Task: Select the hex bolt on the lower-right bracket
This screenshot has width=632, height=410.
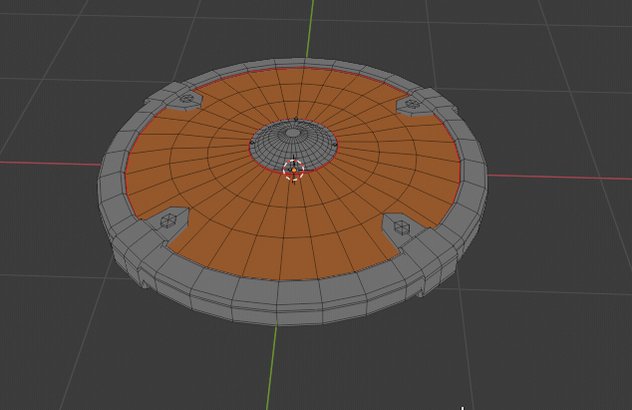Action: click(x=401, y=227)
